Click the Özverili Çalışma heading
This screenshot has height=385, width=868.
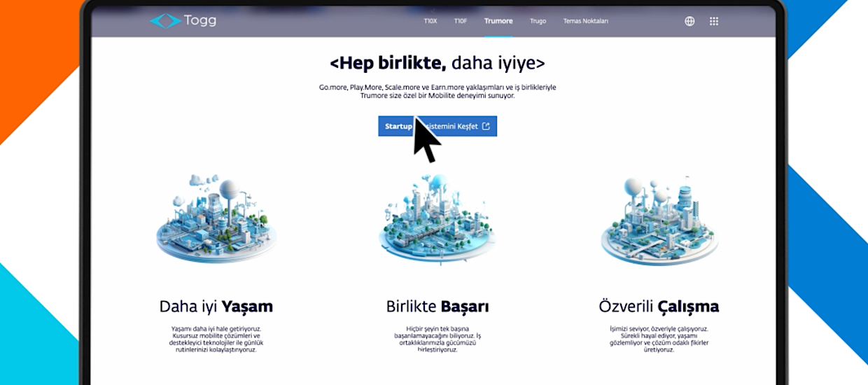point(659,307)
